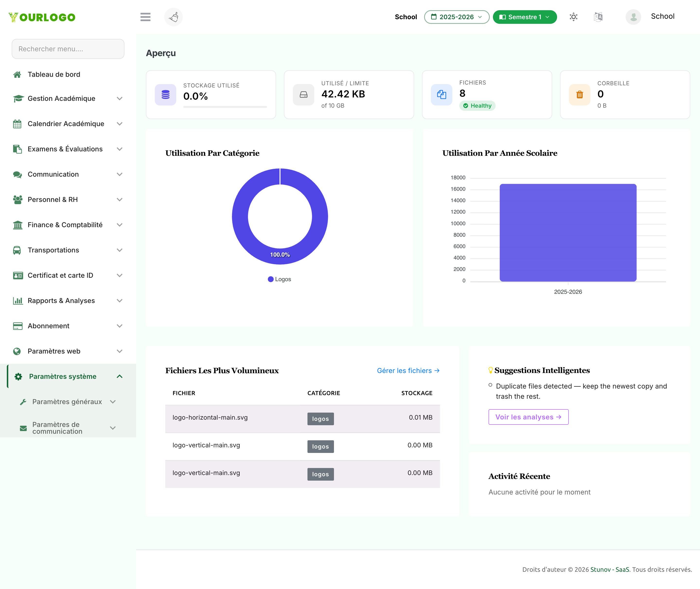Click the CATÉGORIE column header
Screen dimensions: 700x589
point(324,393)
